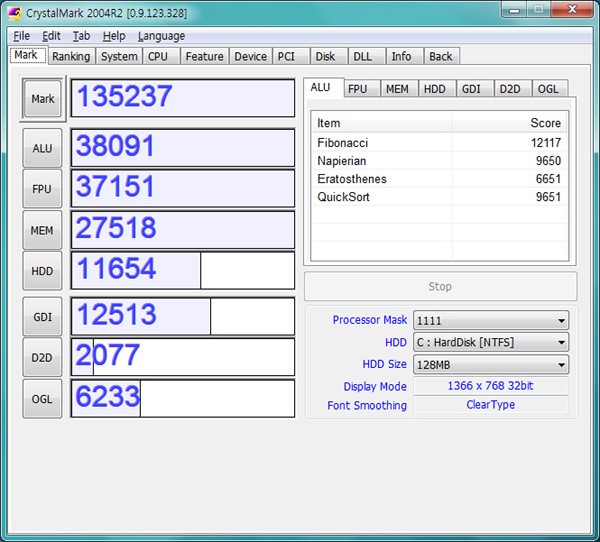The image size is (600, 542).
Task: Click the Fibonacci score 12117
Action: tap(546, 143)
